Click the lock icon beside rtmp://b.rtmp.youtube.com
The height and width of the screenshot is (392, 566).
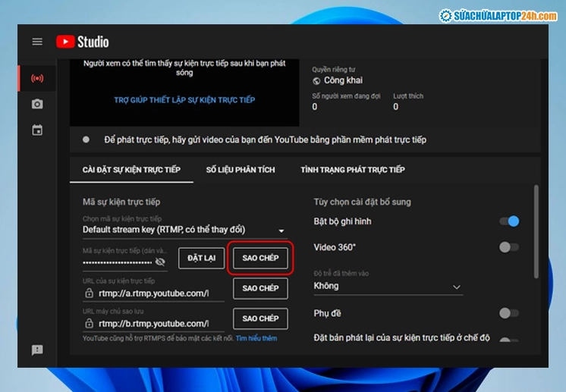pyautogui.click(x=90, y=323)
